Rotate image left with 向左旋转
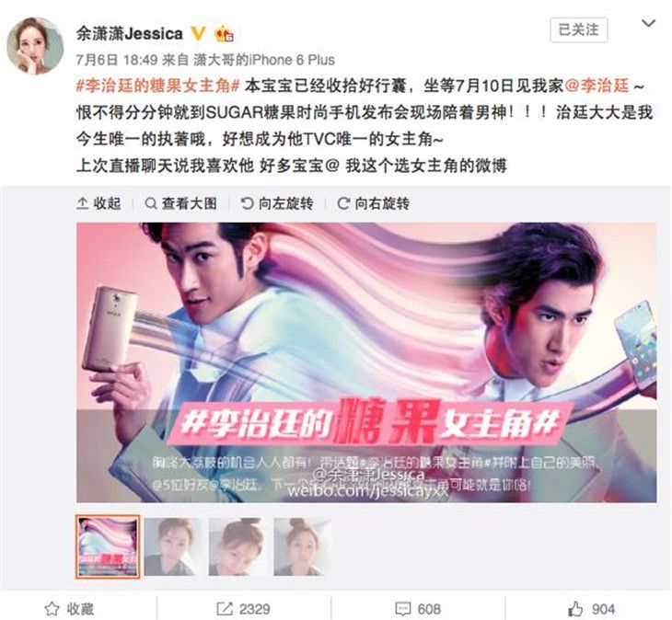This screenshot has height=620, width=672. [x=277, y=203]
